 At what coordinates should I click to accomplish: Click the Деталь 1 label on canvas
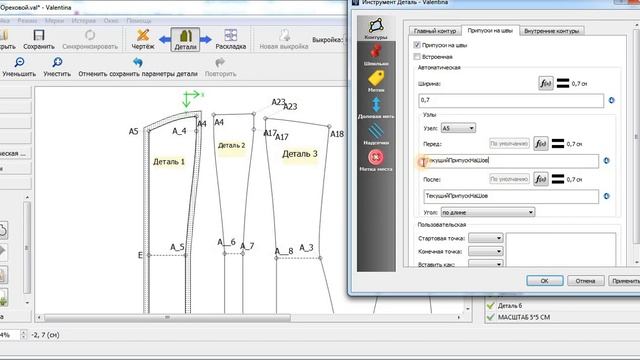(169, 162)
